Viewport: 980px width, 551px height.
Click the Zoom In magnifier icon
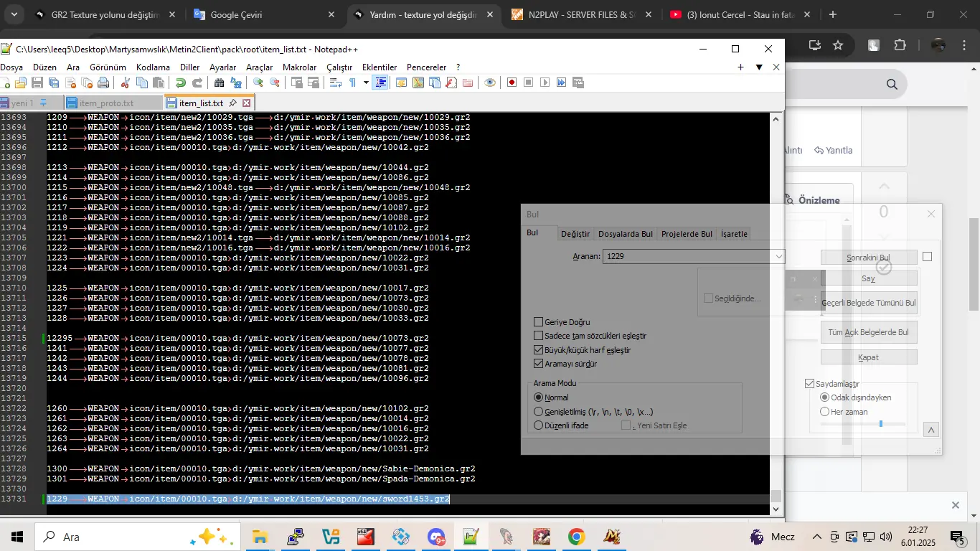click(258, 83)
